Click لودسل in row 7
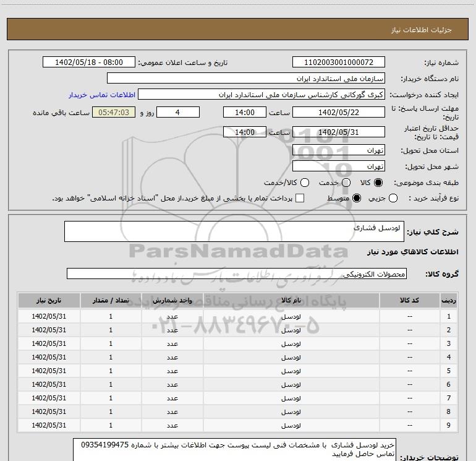Screen dimensions: 476x461 click(291, 398)
